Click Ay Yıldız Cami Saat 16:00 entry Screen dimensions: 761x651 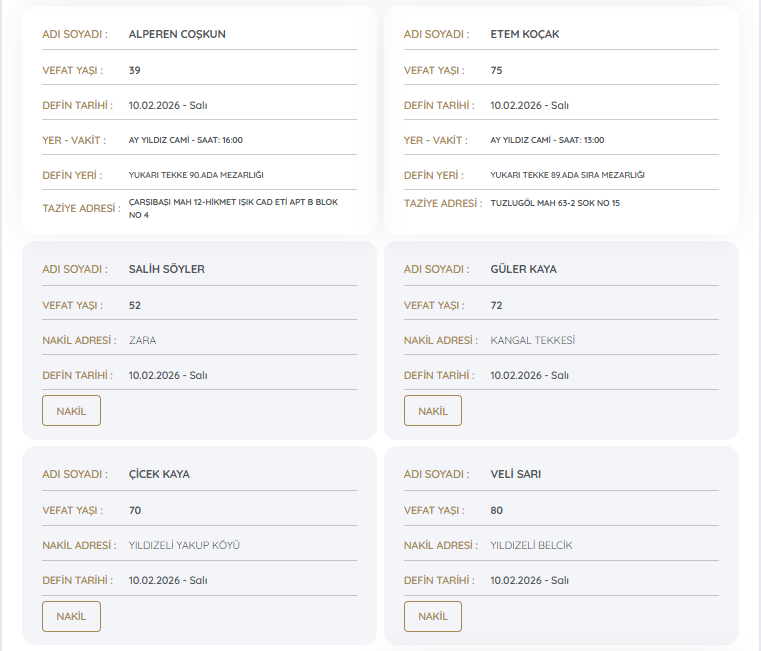185,140
